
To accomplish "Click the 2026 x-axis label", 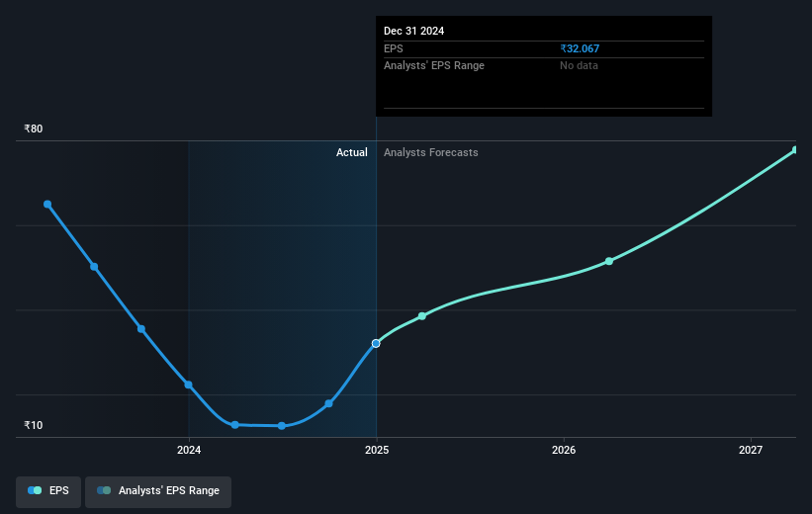I will point(564,450).
